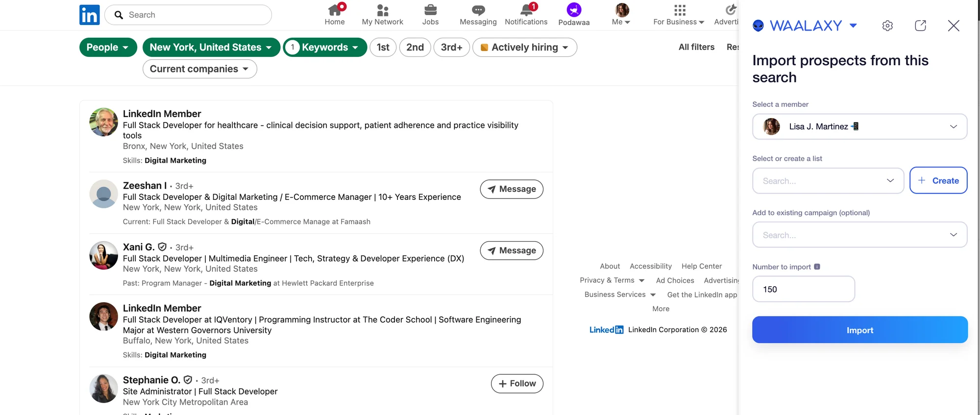Image resolution: width=980 pixels, height=415 pixels.
Task: Open Stephanie O. profile name
Action: (151, 380)
